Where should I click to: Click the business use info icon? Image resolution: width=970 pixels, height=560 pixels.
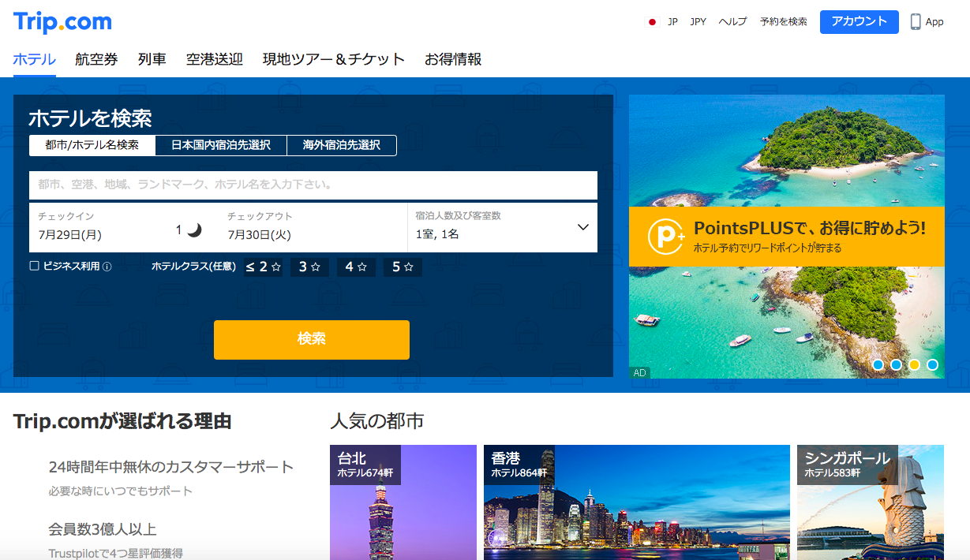(107, 267)
